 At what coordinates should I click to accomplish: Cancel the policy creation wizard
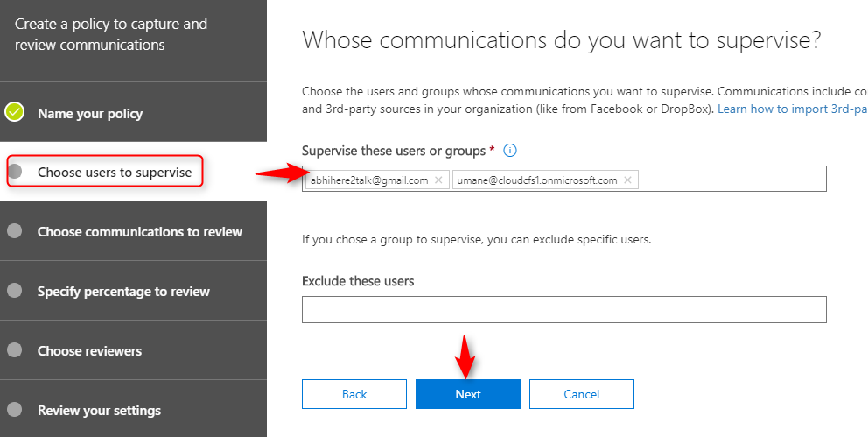point(581,394)
